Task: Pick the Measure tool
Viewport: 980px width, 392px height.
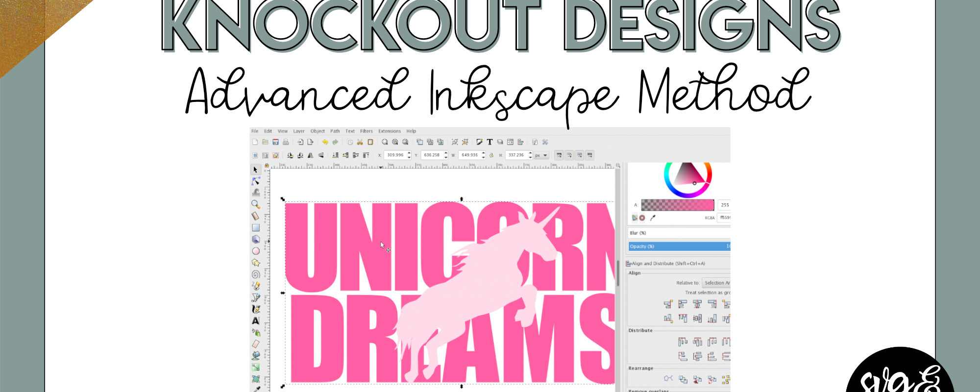Action: point(255,216)
